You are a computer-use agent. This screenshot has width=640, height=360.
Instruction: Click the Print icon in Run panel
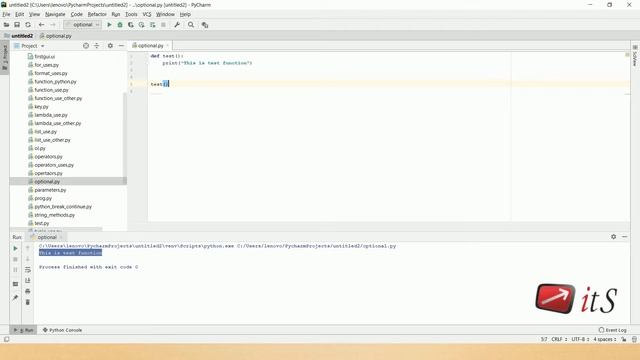(x=28, y=291)
